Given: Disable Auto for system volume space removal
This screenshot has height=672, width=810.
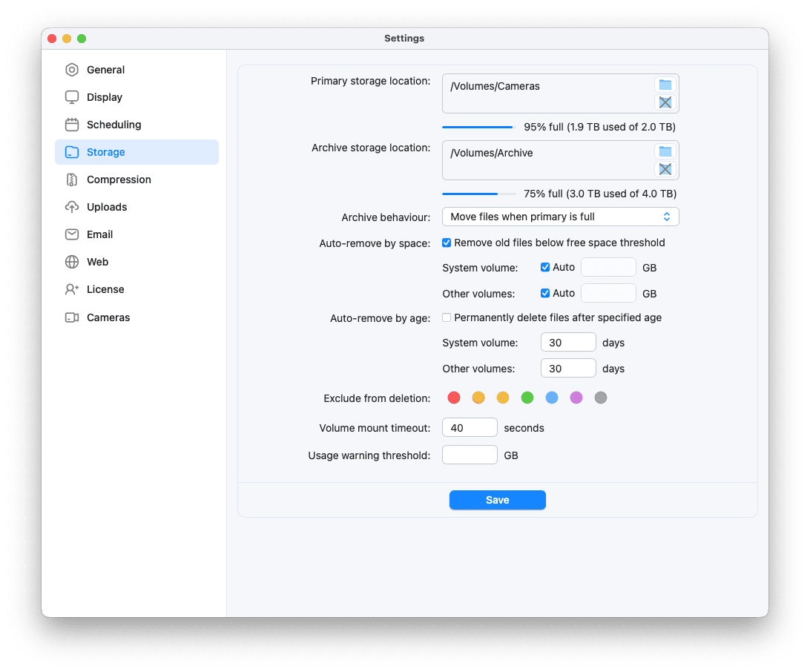Looking at the screenshot, I should [x=544, y=267].
